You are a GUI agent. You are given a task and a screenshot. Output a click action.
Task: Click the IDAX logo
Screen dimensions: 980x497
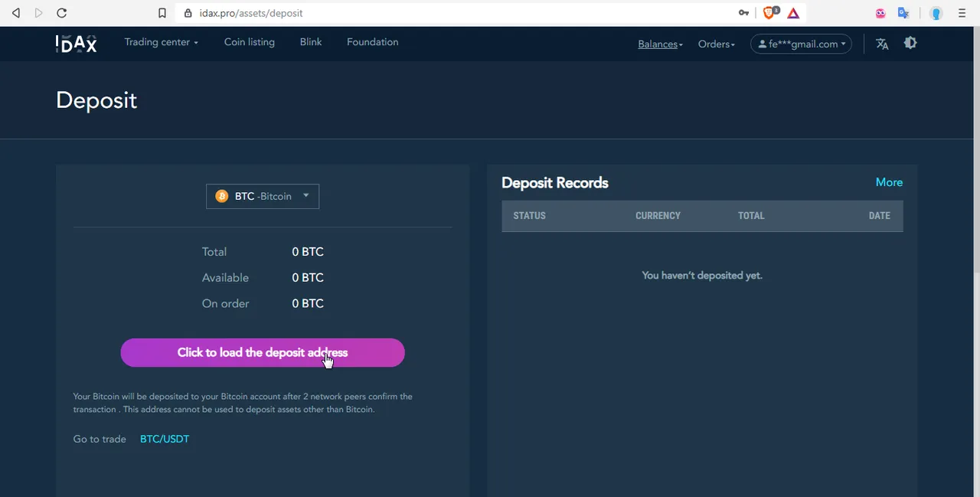76,44
